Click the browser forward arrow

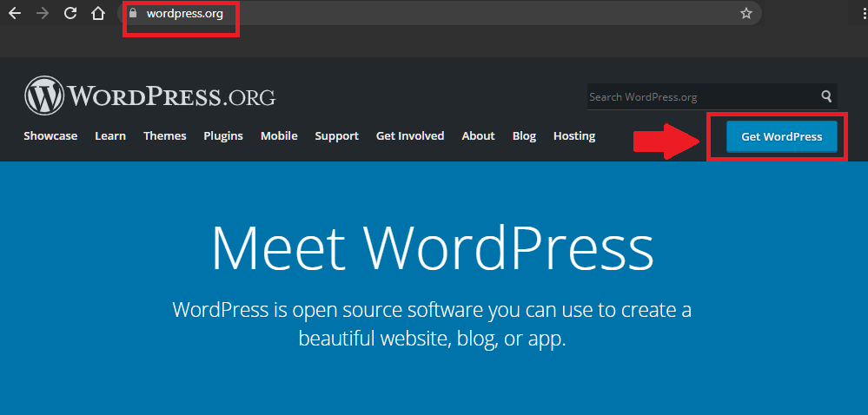tap(42, 13)
